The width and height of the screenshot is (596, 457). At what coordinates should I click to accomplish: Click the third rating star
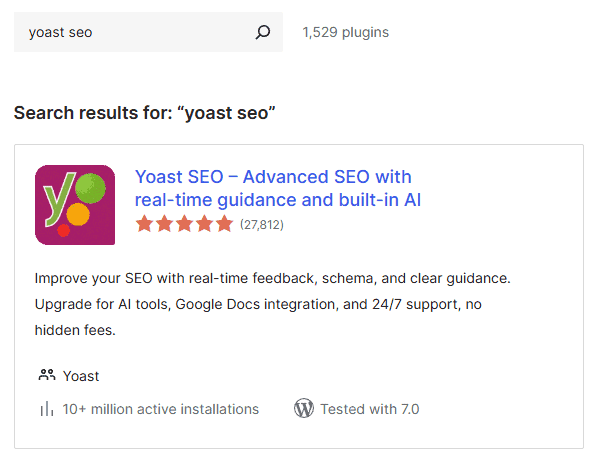click(184, 224)
